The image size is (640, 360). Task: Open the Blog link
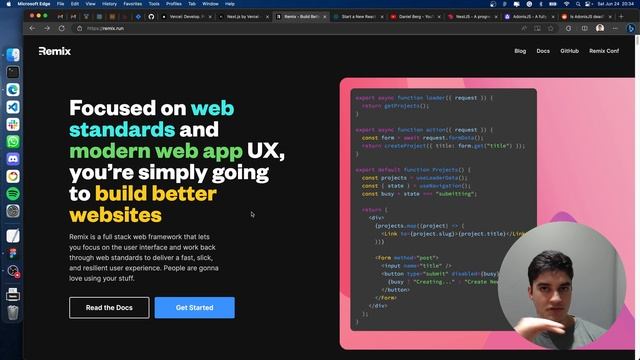520,51
